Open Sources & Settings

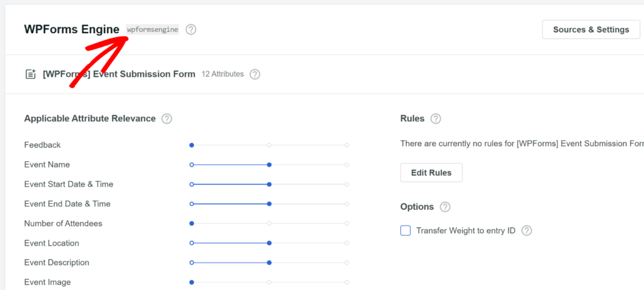click(x=591, y=29)
